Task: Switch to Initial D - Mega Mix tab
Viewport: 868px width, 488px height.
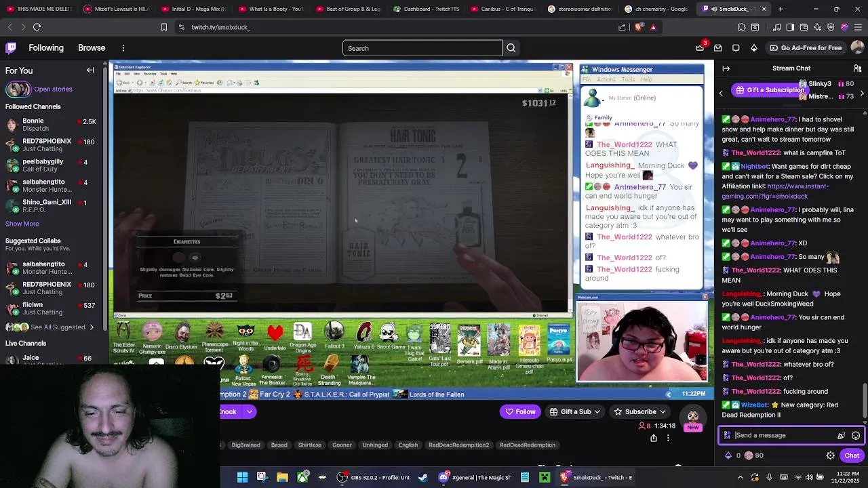Action: [193, 9]
